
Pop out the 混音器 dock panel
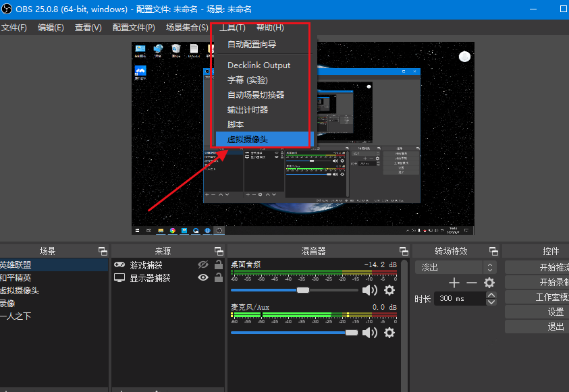click(404, 251)
